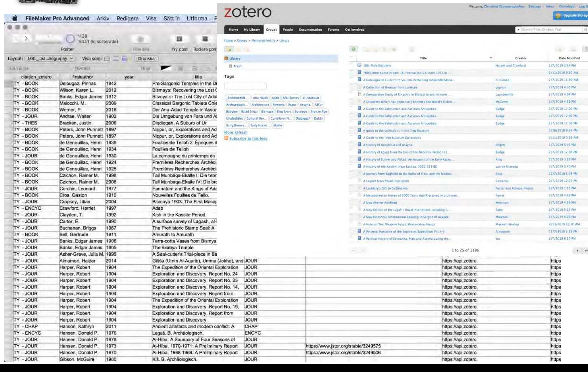This screenshot has width=588, height=372.
Task: Tick checkbox for 106. Male Statuette row
Action: (352, 65)
